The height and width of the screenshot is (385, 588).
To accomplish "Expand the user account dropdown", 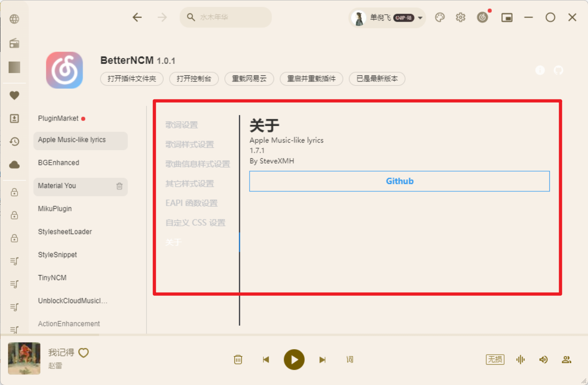I will pyautogui.click(x=419, y=17).
